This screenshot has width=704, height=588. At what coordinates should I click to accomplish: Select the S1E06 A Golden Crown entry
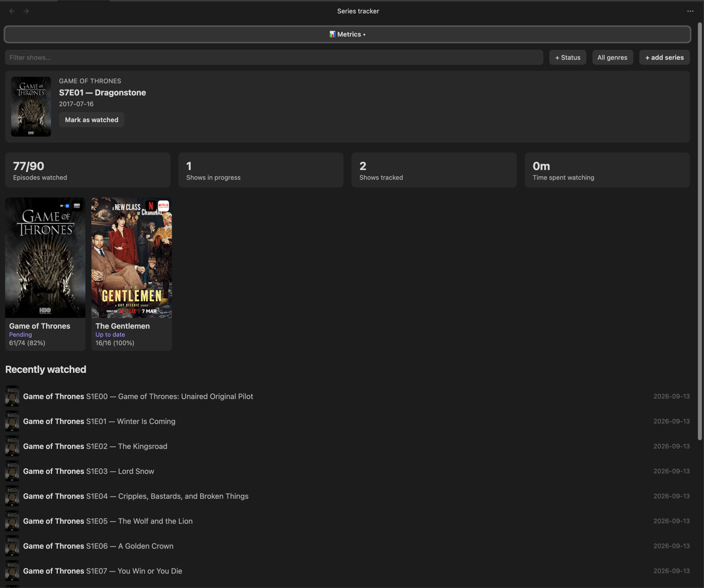[x=347, y=546]
